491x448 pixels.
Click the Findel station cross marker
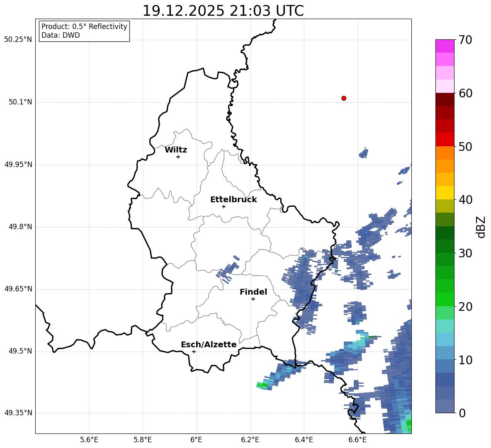coord(253,299)
